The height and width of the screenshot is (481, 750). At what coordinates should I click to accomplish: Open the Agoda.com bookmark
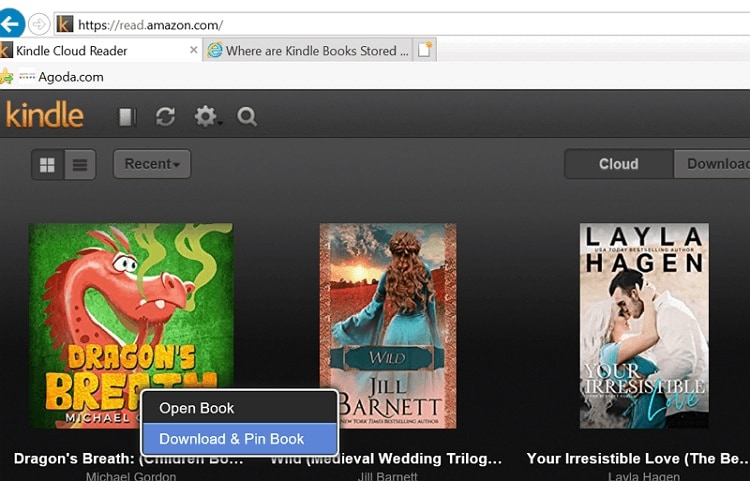61,77
